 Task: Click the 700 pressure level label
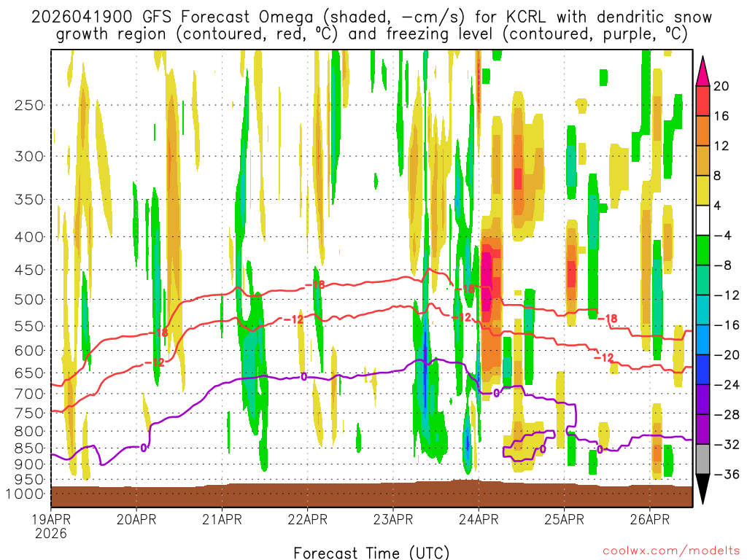[29, 394]
